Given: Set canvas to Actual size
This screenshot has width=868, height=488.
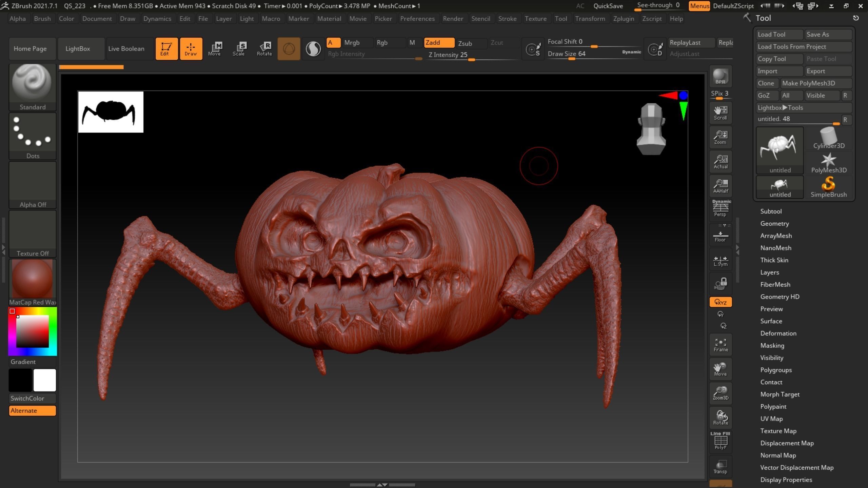Looking at the screenshot, I should [x=721, y=162].
